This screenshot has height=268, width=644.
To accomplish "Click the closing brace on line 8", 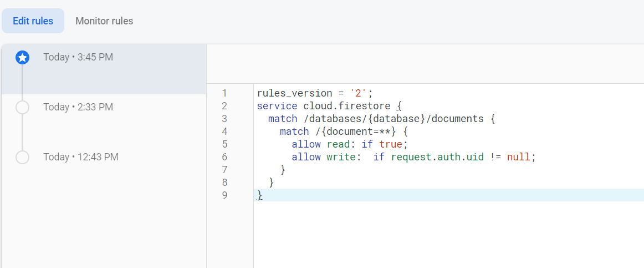I will [x=271, y=183].
